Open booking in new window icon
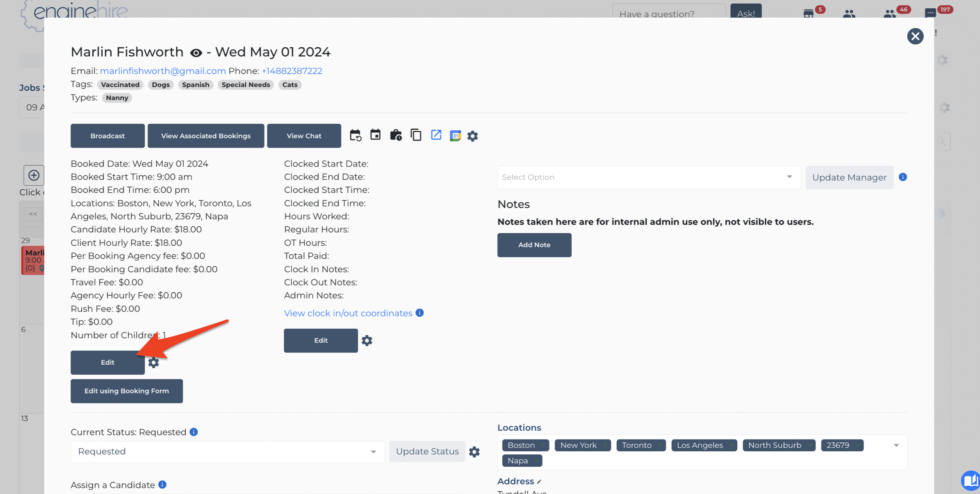 coord(436,135)
